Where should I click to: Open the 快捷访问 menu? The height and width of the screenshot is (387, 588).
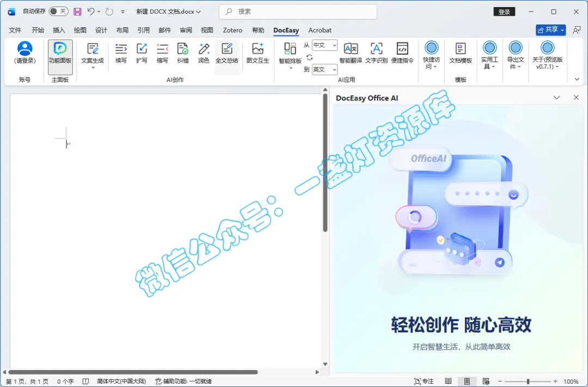click(x=431, y=55)
